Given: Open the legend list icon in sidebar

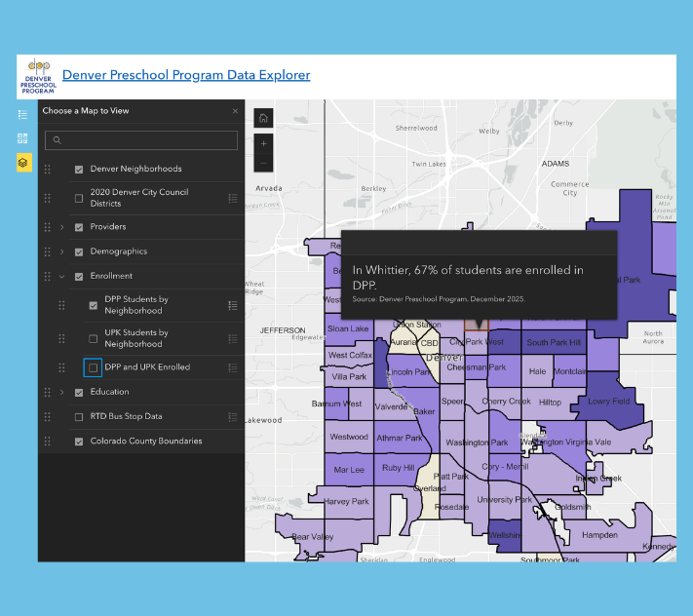Looking at the screenshot, I should pyautogui.click(x=23, y=115).
